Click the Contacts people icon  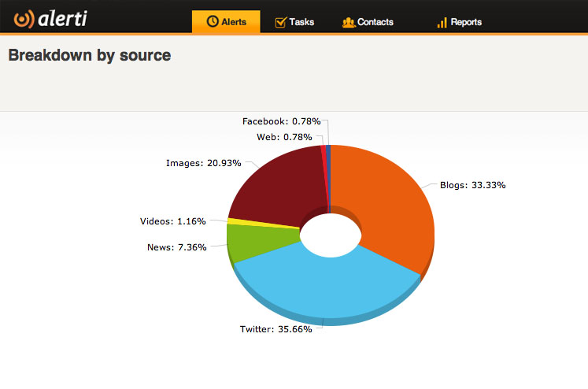(349, 22)
